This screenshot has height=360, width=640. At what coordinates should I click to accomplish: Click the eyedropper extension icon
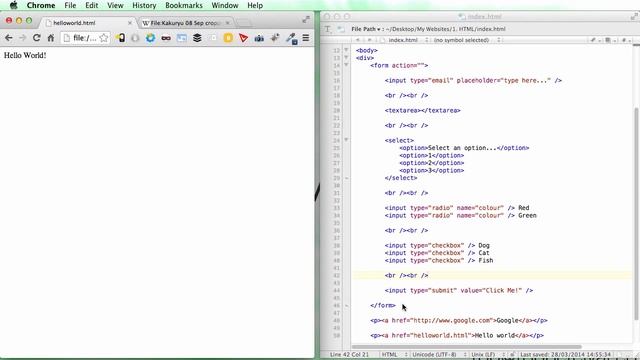point(291,38)
